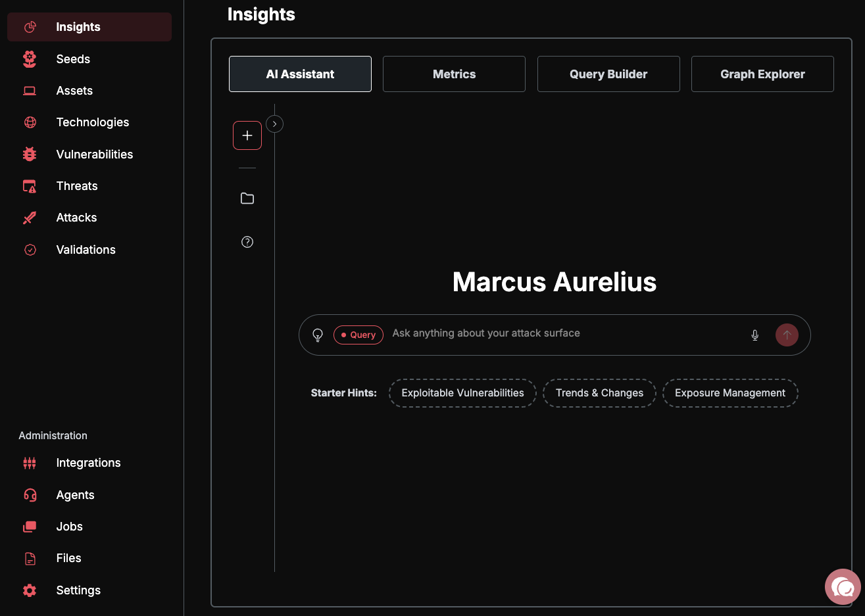Click the Starter Hints label

pos(343,393)
